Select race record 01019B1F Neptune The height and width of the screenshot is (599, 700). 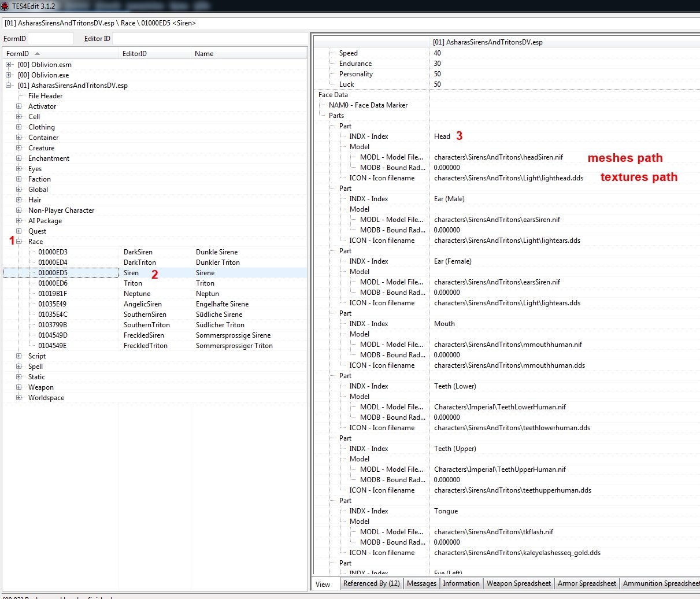pyautogui.click(x=155, y=294)
